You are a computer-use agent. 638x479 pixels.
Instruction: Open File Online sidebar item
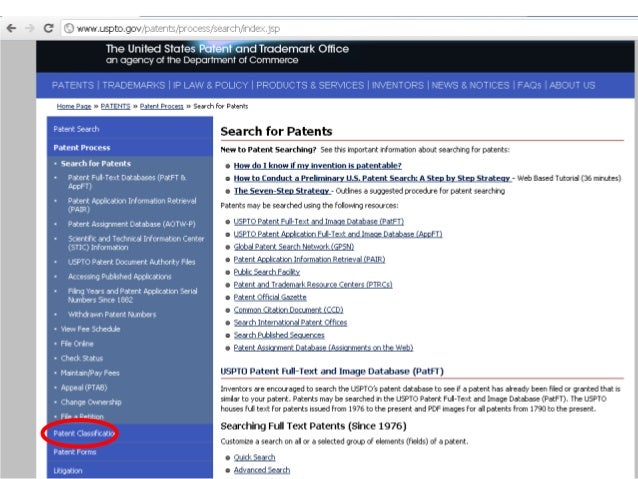point(77,343)
